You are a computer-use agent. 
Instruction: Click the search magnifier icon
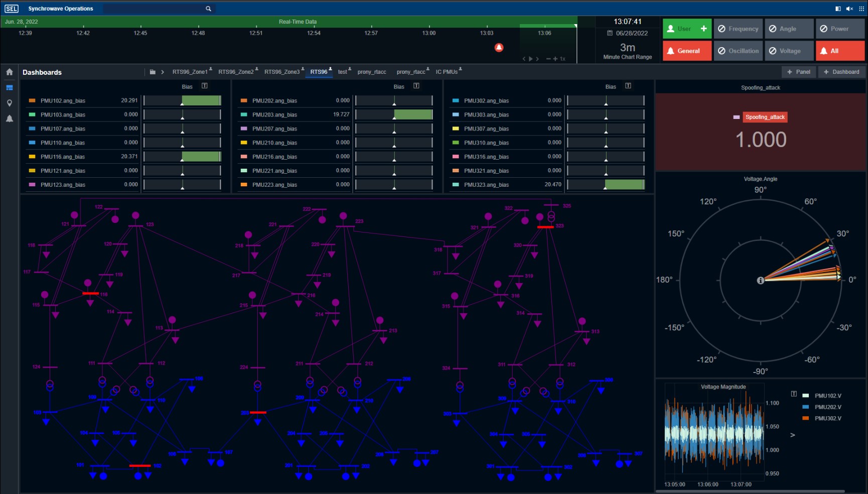(208, 9)
